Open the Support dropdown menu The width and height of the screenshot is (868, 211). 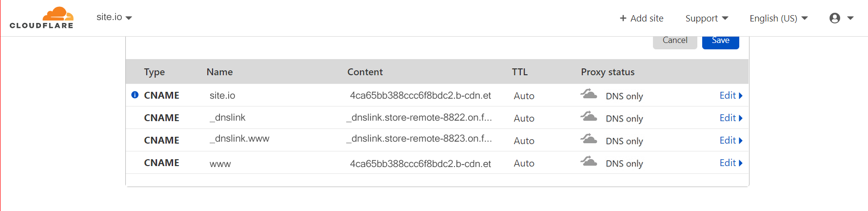tap(707, 18)
